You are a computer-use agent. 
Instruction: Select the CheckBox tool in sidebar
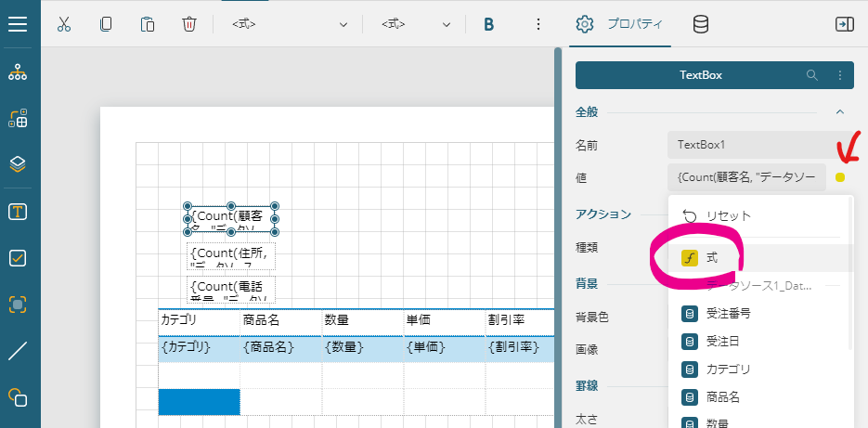[18, 258]
